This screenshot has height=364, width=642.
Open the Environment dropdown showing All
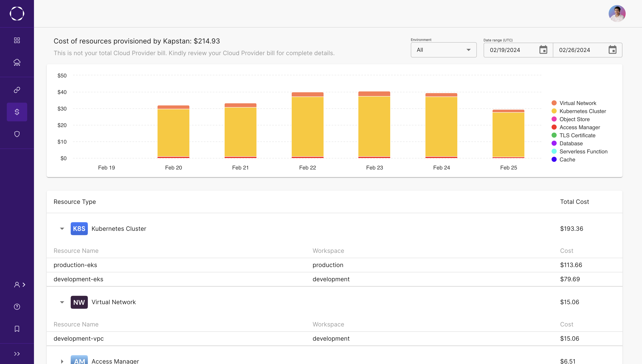pos(443,50)
